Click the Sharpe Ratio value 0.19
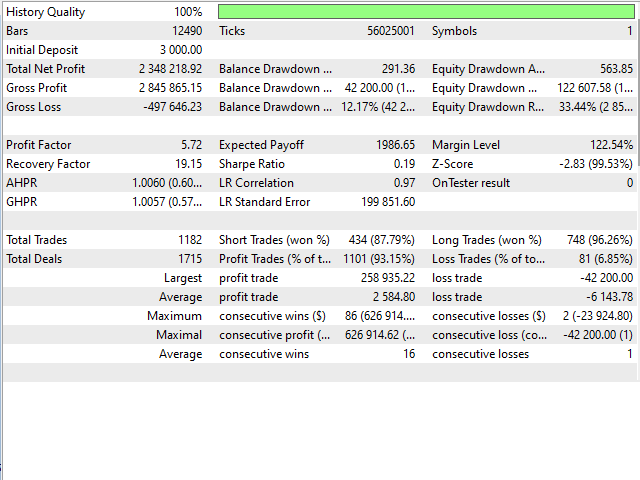 [404, 164]
